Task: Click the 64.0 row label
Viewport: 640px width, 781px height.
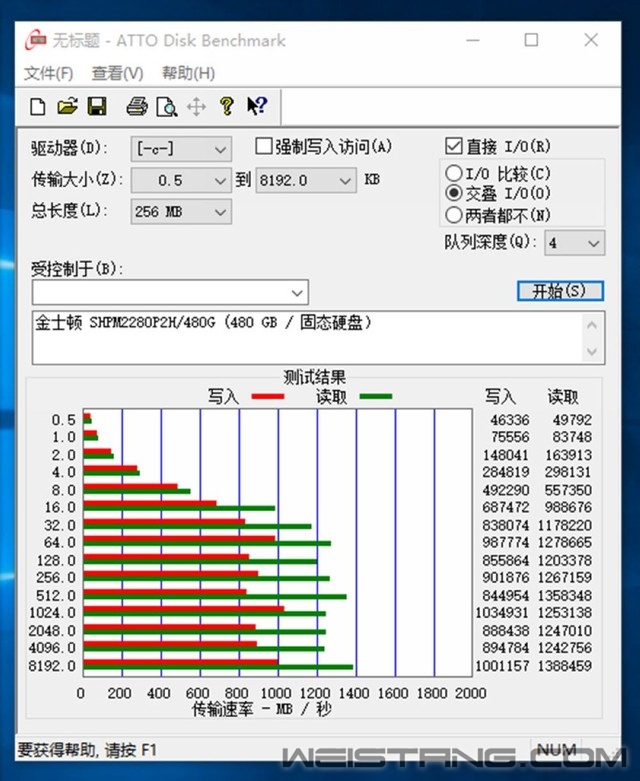Action: tap(60, 542)
